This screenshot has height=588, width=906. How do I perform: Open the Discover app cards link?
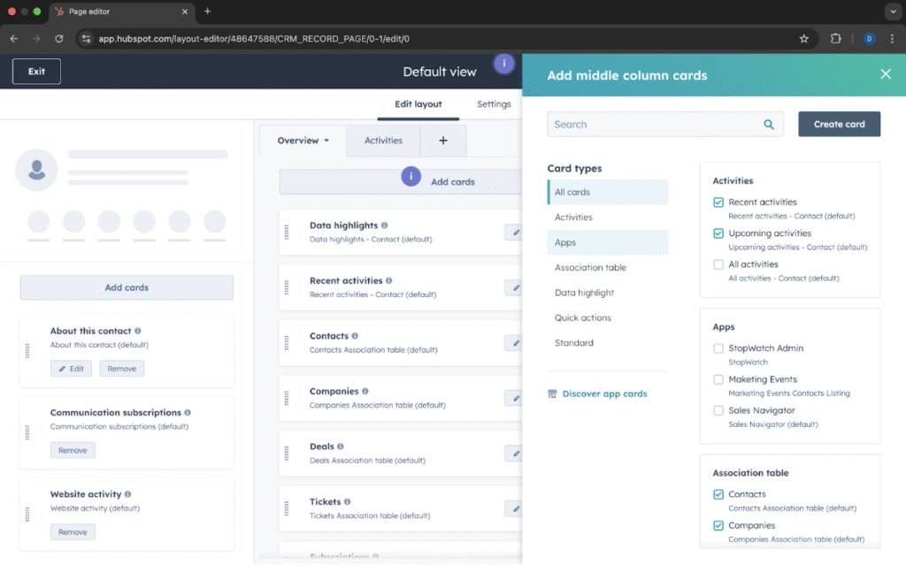[604, 393]
